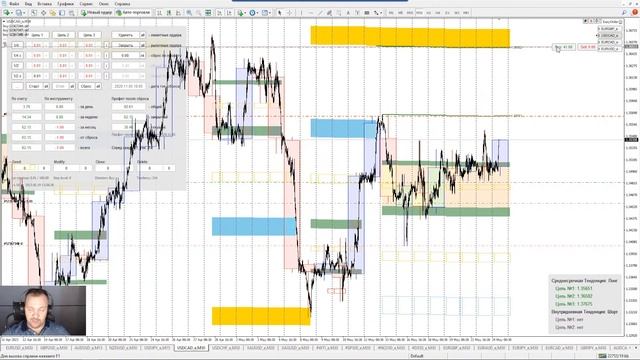Toggle the Navigator panel icon

(x=53, y=13)
